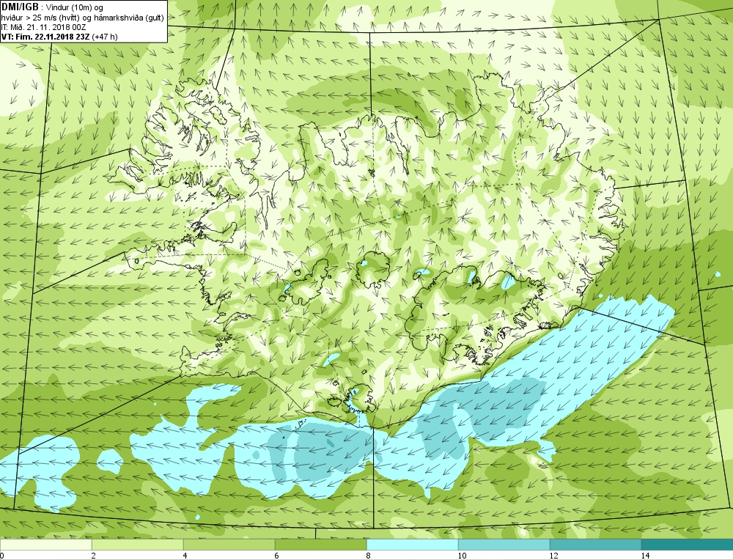Click the 'Vindur (10m) og' label
The image size is (733, 560).
(x=75, y=8)
